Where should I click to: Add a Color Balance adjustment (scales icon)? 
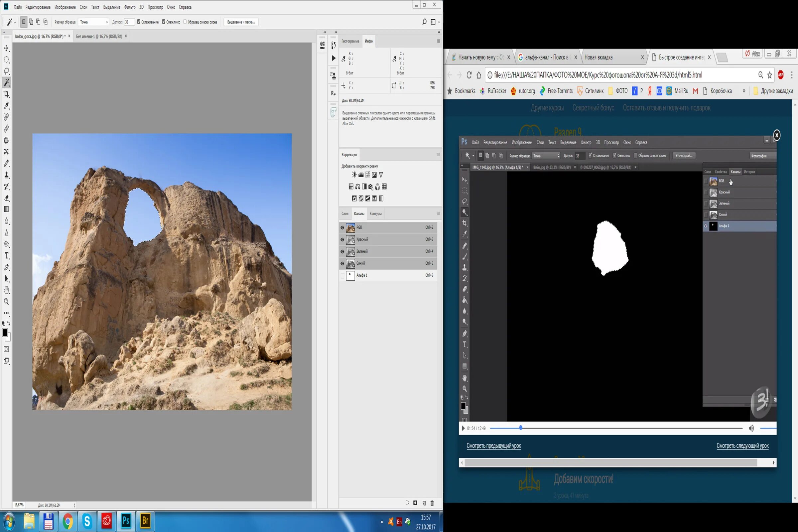(x=358, y=187)
